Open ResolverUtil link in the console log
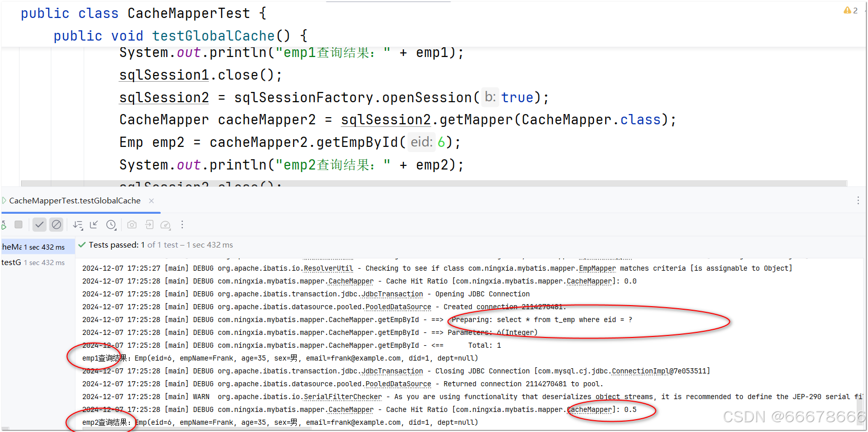868x432 pixels. (329, 268)
